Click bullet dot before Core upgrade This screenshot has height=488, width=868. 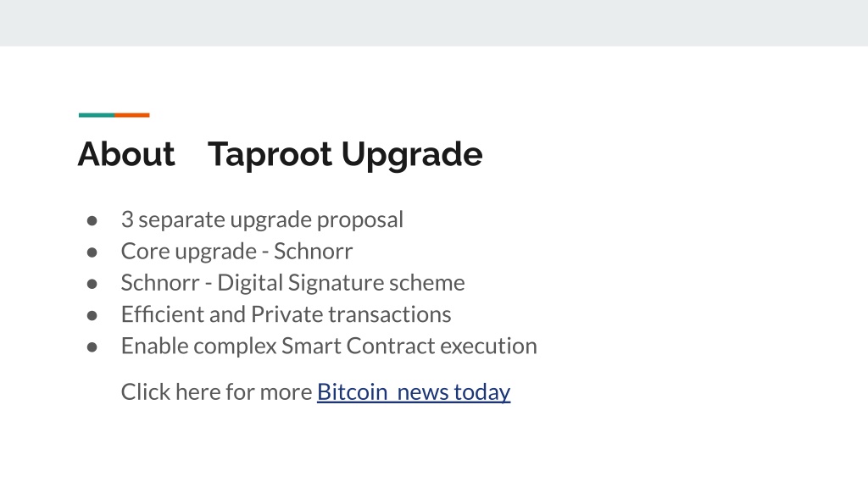[92, 252]
